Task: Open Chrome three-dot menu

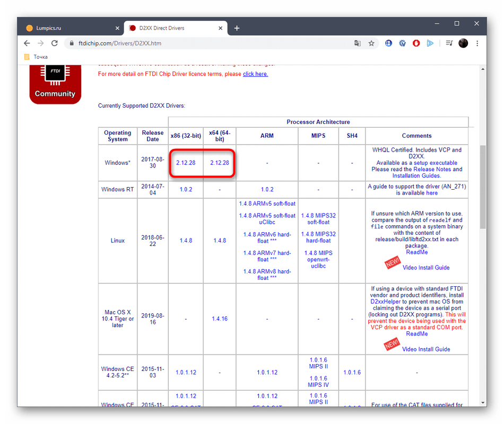Action: tap(477, 43)
